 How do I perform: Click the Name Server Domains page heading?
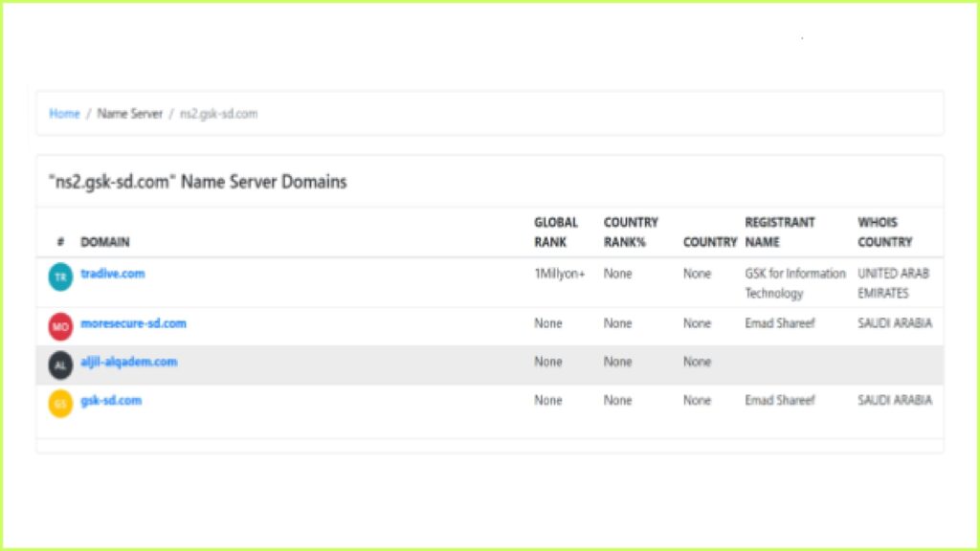[198, 182]
